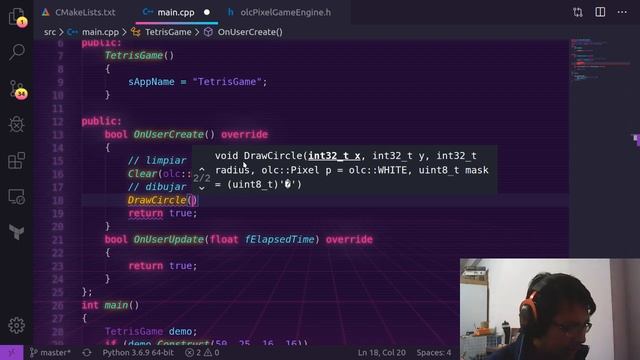Click the 'public:' keyword on line 12
Image resolution: width=640 pixels, height=360 pixels.
102,121
